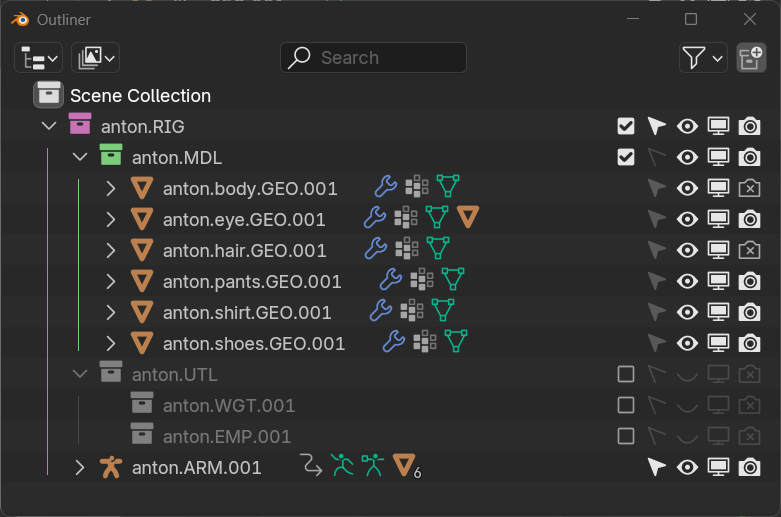Image resolution: width=781 pixels, height=517 pixels.
Task: Hide anton.shoes.GEO.001 with eye icon
Action: 687,344
